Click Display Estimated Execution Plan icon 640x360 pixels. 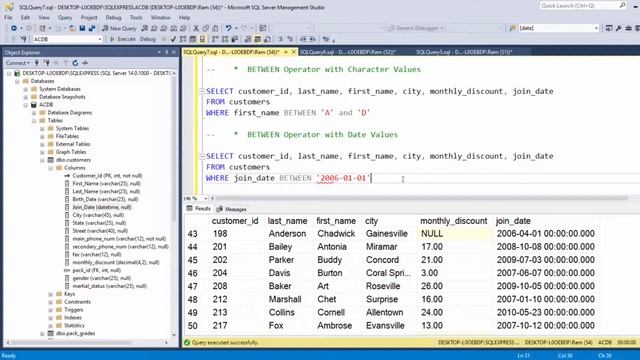coord(183,39)
